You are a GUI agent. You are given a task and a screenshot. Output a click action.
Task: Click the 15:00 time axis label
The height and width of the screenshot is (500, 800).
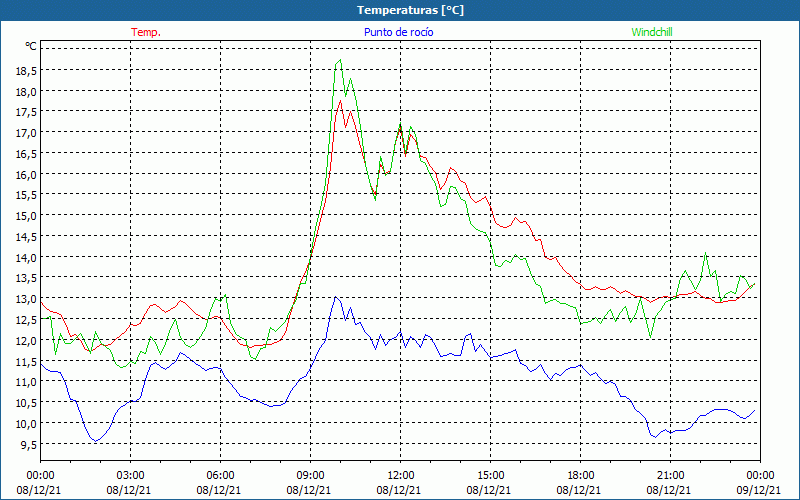[490, 476]
